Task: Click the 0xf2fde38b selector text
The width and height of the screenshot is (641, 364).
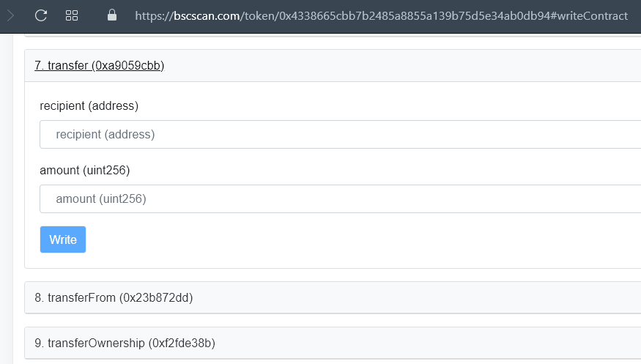Action: pyautogui.click(x=182, y=343)
